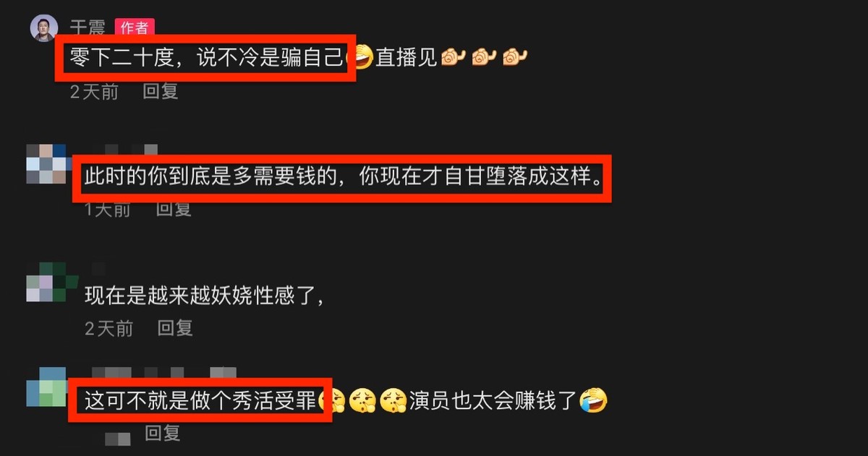Image resolution: width=868 pixels, height=456 pixels.
Task: Click 2天前 under the 妖娆性感 comment
Action: point(109,328)
